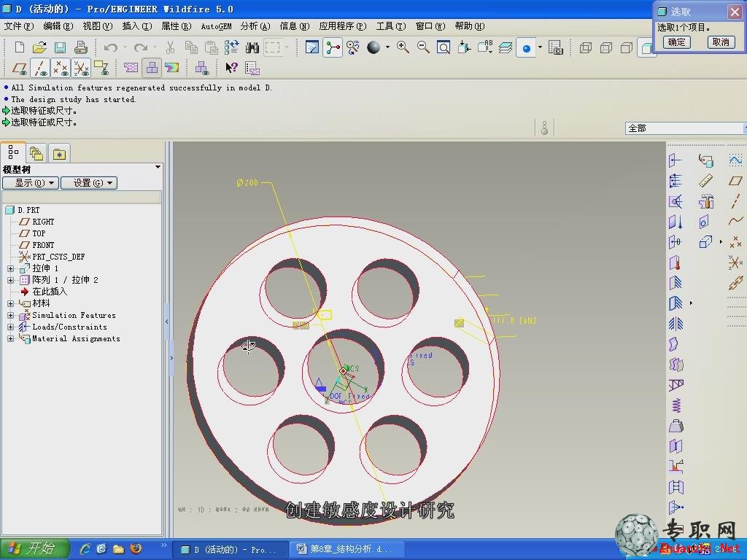Click the Open file folder icon
Image resolution: width=747 pixels, height=560 pixels.
click(39, 47)
